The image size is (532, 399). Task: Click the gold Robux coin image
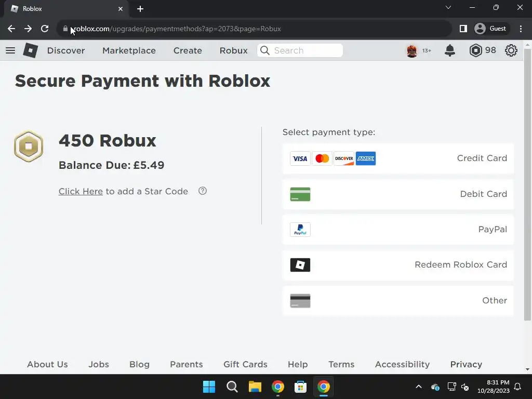tap(29, 146)
